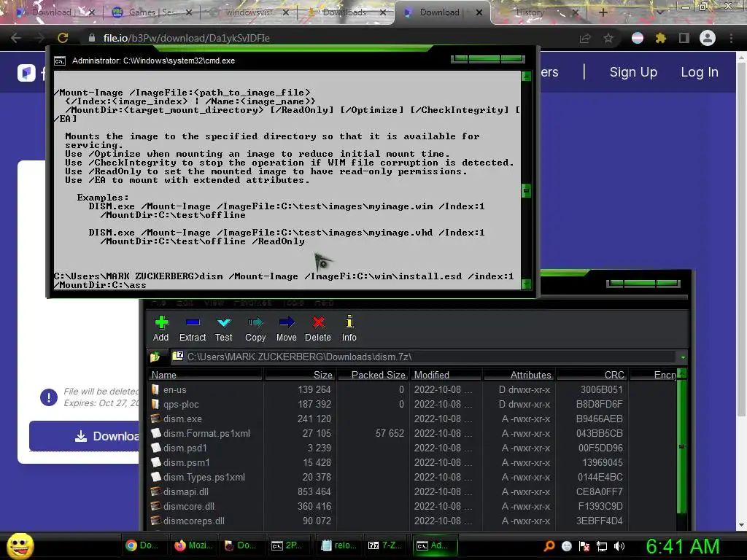
Task: Select the dism.exe file row
Action: [x=412, y=419]
